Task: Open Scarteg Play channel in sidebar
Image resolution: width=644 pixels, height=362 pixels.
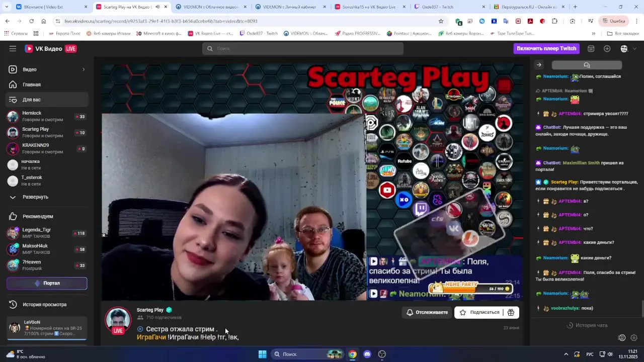Action: tap(47, 133)
